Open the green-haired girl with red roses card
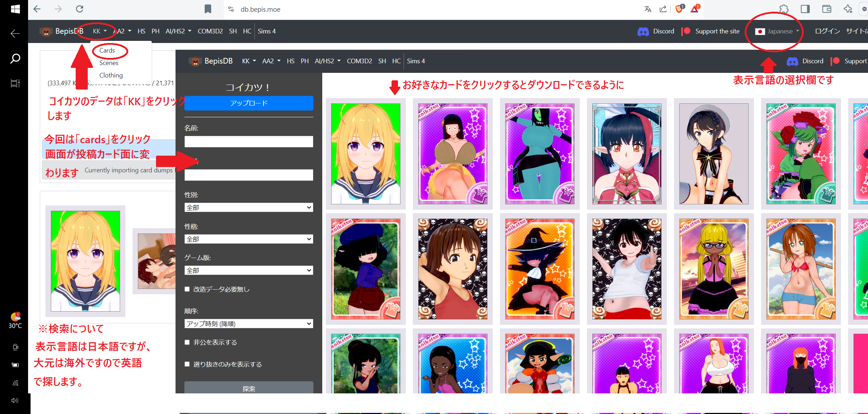The width and height of the screenshot is (868, 414). coord(801,154)
